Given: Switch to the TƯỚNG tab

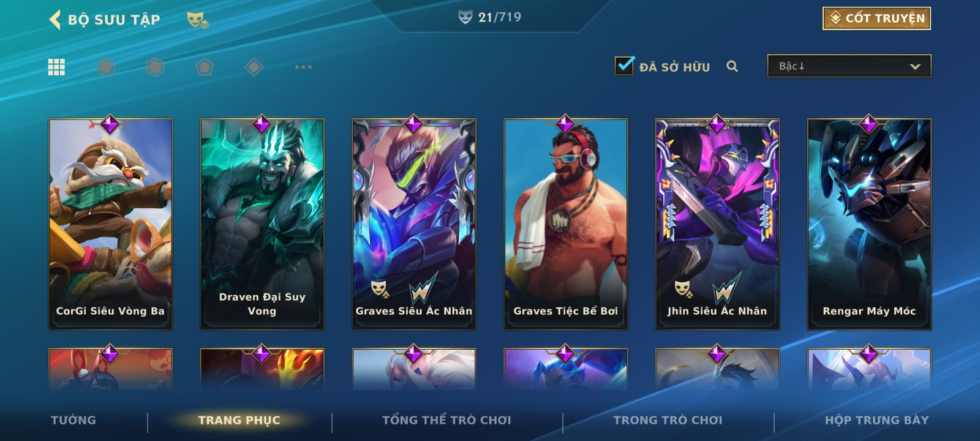Looking at the screenshot, I should [73, 420].
